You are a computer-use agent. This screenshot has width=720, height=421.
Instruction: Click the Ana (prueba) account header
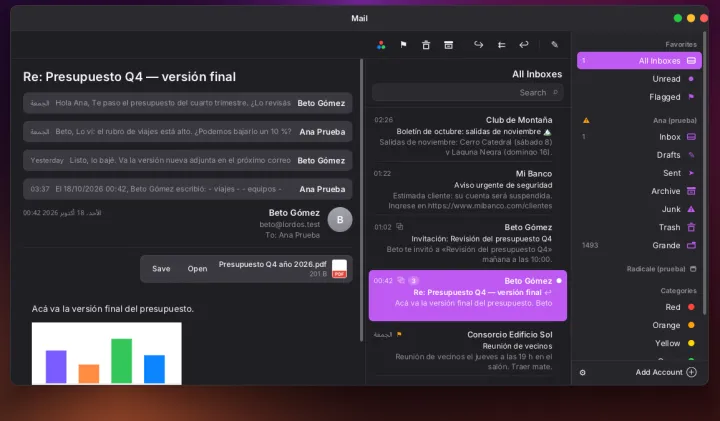tap(675, 121)
